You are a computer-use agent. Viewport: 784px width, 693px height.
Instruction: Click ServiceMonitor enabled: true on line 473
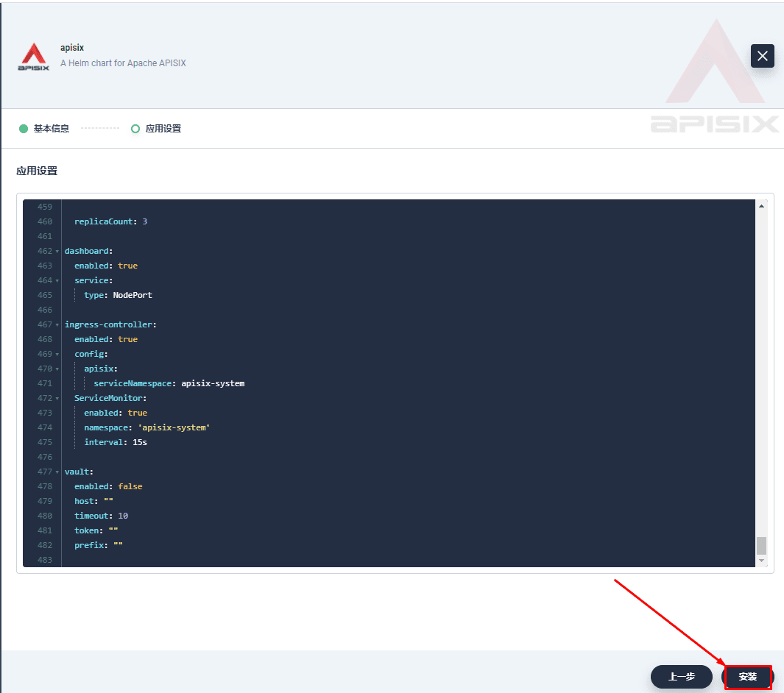click(116, 413)
